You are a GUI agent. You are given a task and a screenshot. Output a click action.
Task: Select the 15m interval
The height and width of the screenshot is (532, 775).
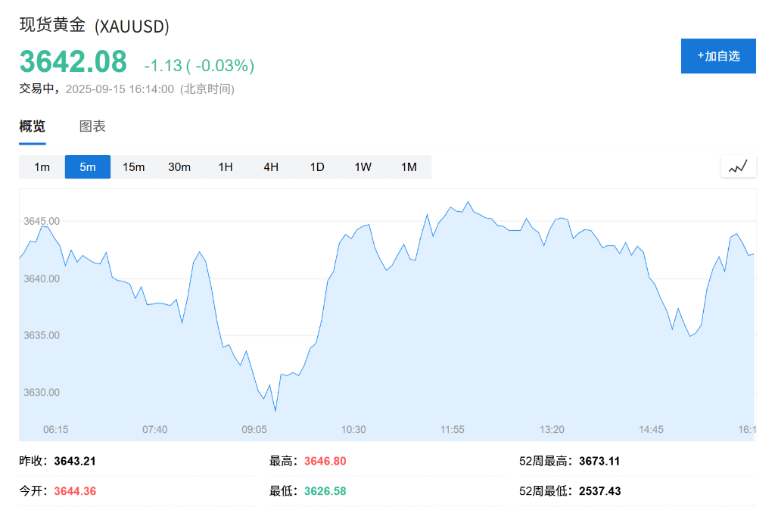133,167
